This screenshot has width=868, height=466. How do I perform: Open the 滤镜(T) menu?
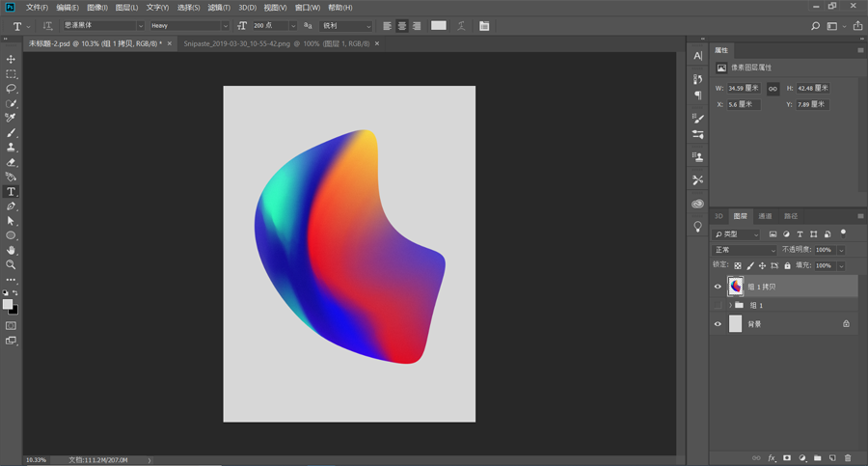click(x=219, y=8)
